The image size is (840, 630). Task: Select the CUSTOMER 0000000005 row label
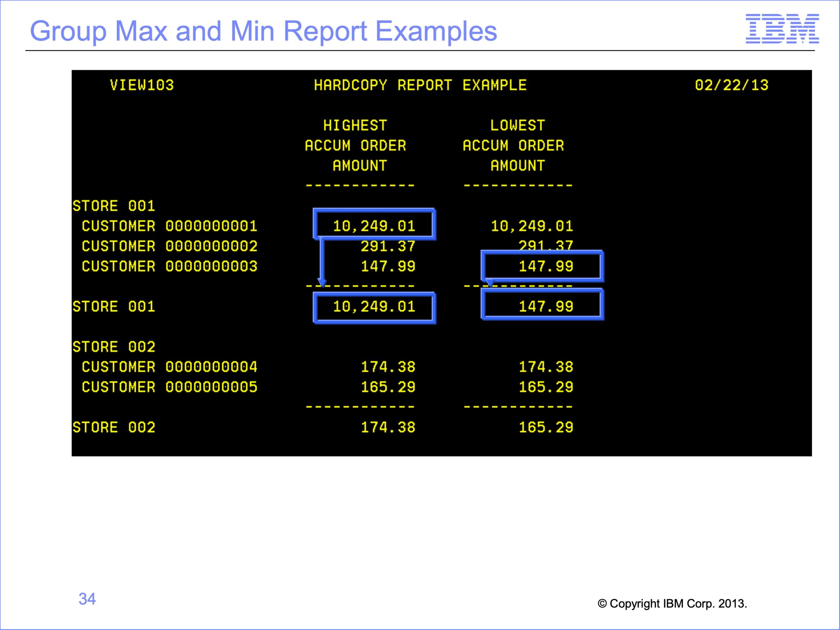169,387
